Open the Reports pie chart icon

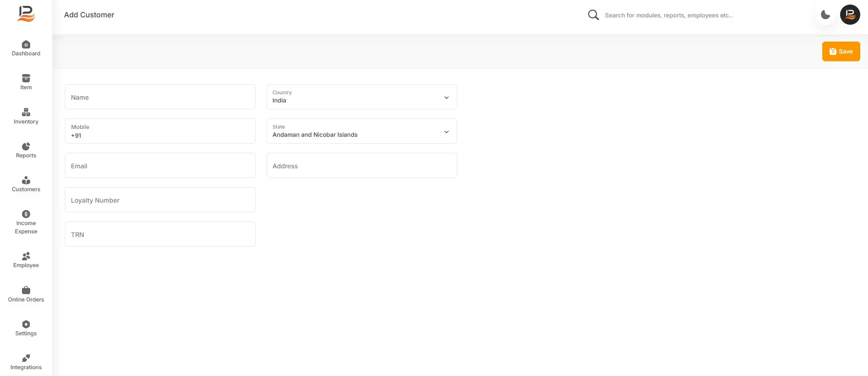(26, 146)
